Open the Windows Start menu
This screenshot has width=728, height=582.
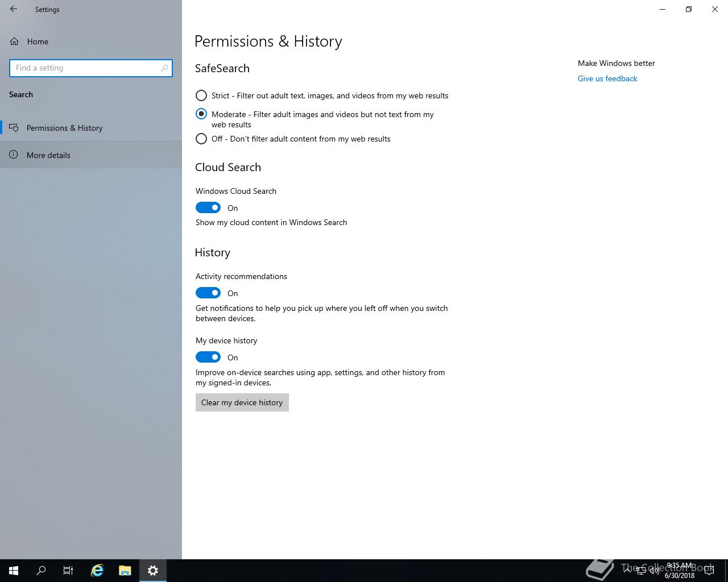pyautogui.click(x=14, y=571)
